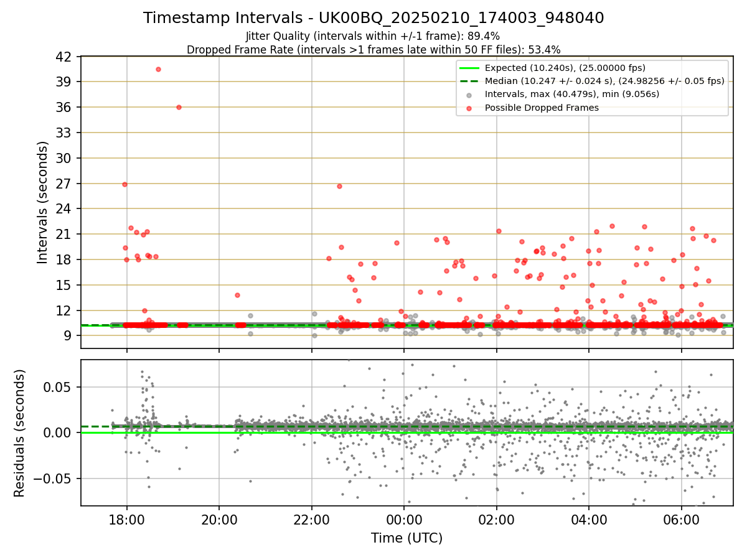Click the plot title 'Timestamp Intervals - UK00BQ_20250210_174003_948040'
747x560 pixels.
tap(374, 18)
